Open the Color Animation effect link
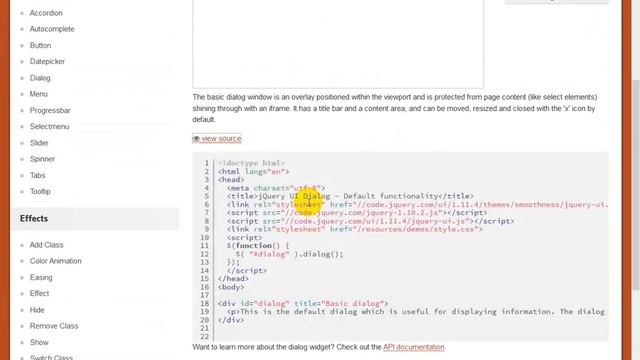The width and height of the screenshot is (640, 360). (56, 261)
